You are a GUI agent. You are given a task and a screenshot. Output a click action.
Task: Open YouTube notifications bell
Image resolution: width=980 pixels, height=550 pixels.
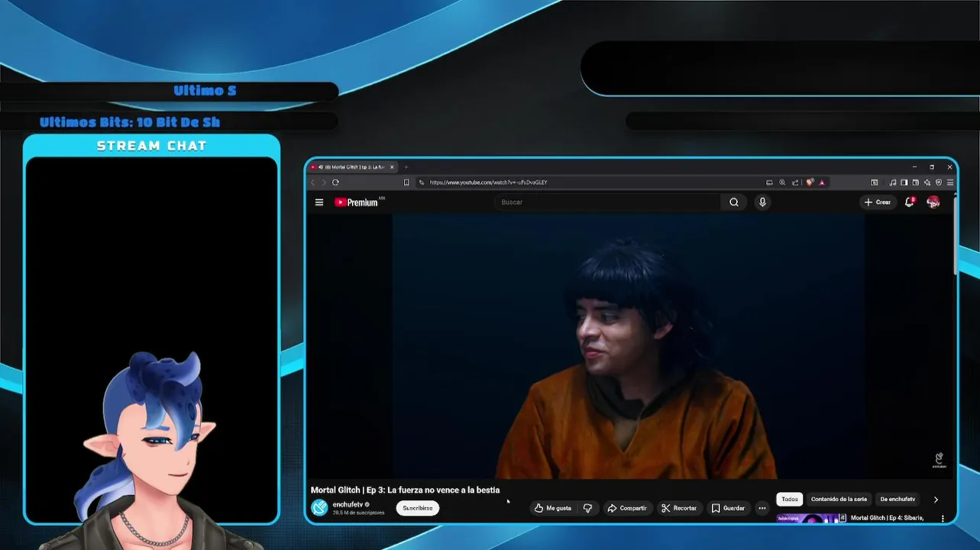point(909,202)
